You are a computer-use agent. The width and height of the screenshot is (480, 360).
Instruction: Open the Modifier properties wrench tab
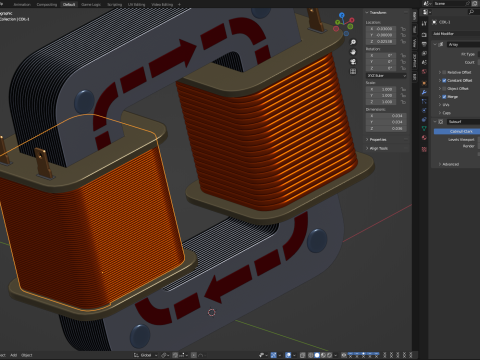click(424, 92)
